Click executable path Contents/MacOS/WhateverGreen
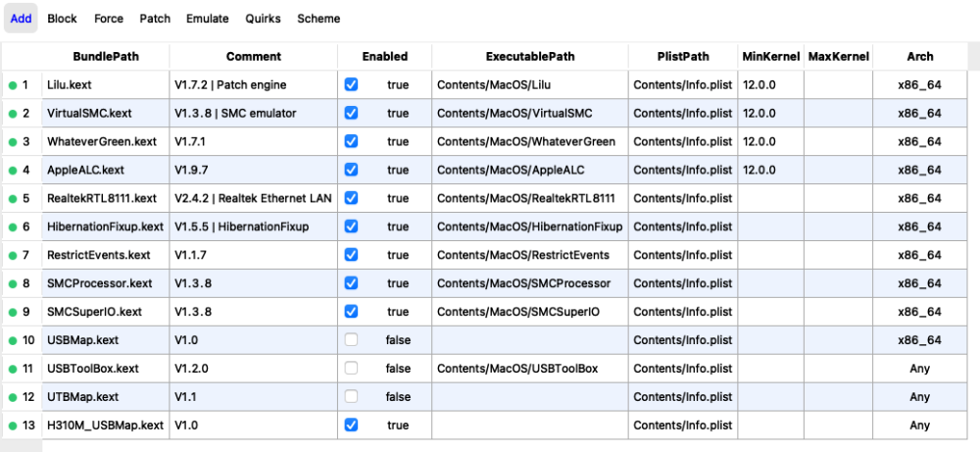 coord(525,141)
